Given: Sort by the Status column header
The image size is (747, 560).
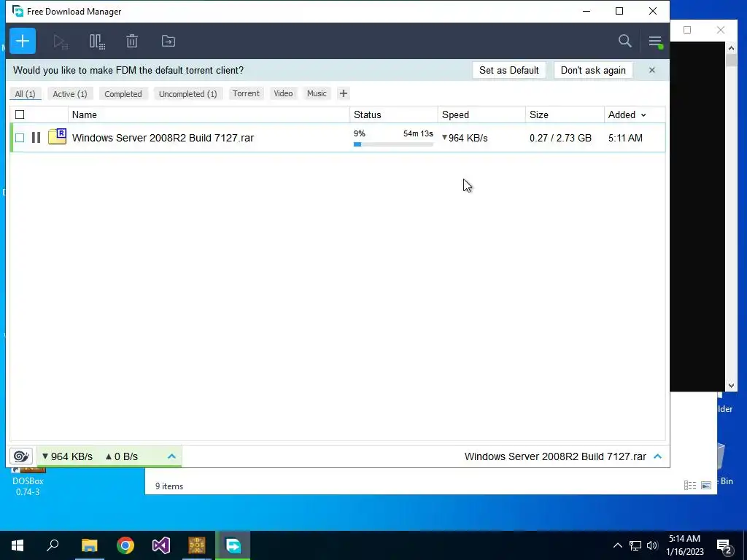Looking at the screenshot, I should coord(393,114).
